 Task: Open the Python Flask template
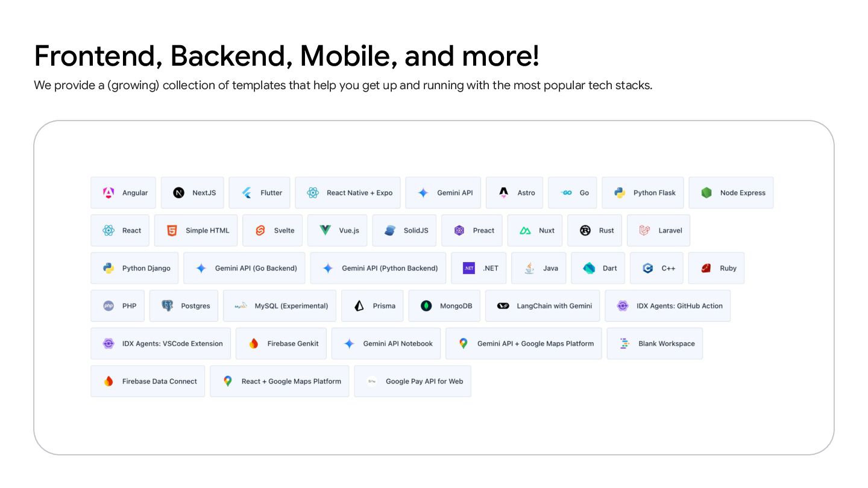643,193
